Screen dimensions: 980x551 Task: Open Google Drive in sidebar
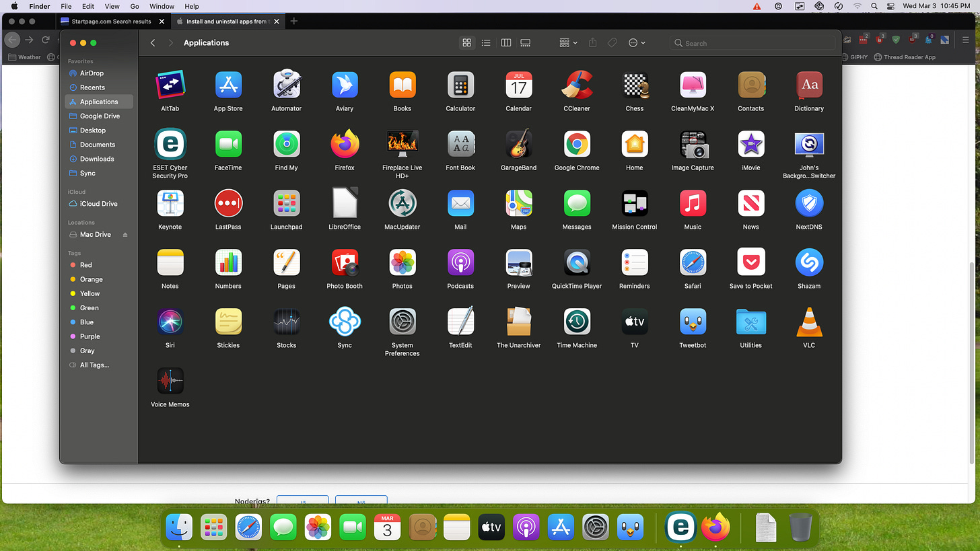click(x=99, y=116)
